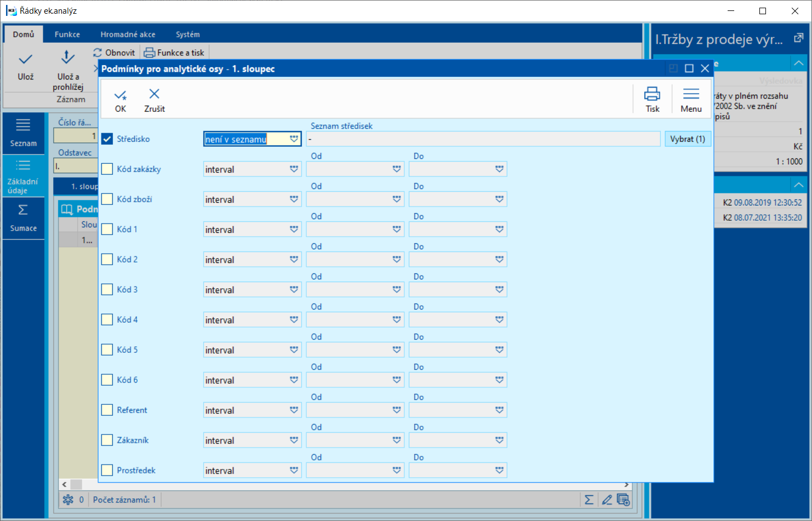Enable the Kód 5 checkbox
Image resolution: width=812 pixels, height=521 pixels.
[107, 350]
